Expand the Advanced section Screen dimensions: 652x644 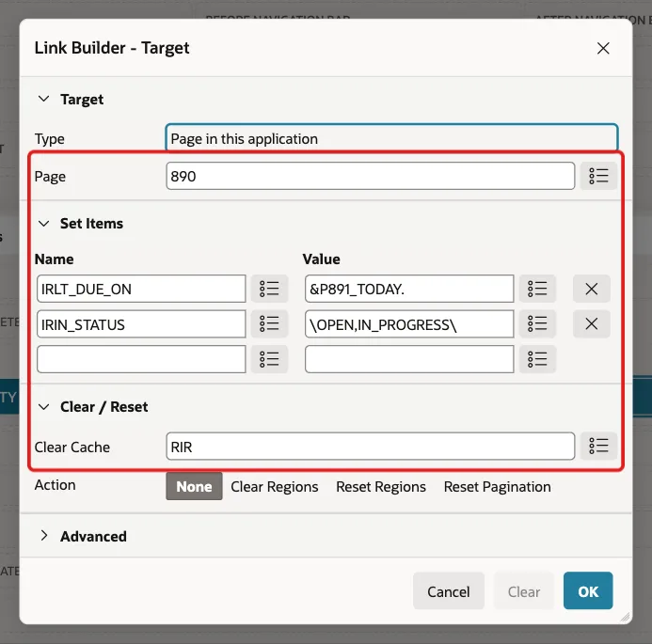43,536
